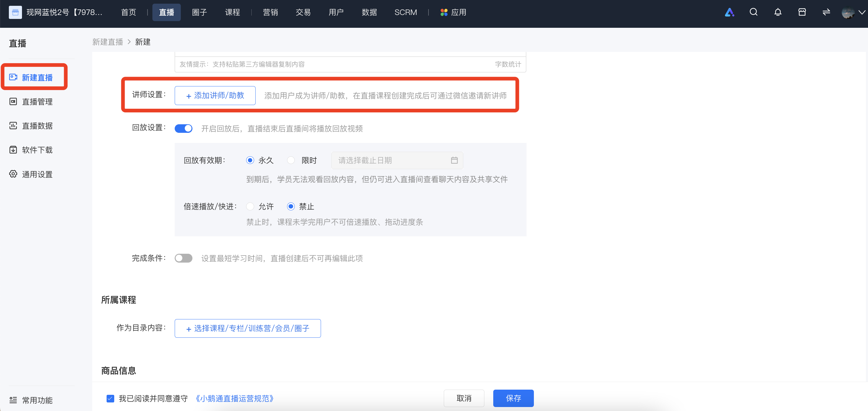Click the 通用设置 gear icon
The image size is (868, 411).
13,174
